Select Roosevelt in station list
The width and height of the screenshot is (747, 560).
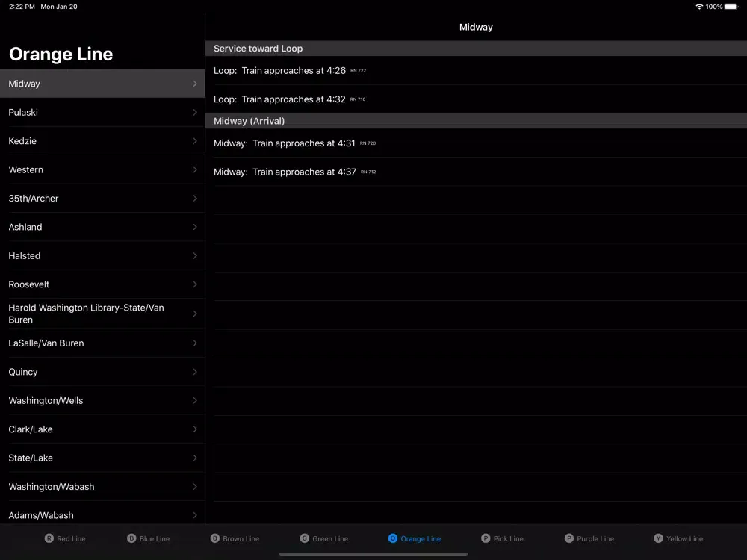point(102,284)
